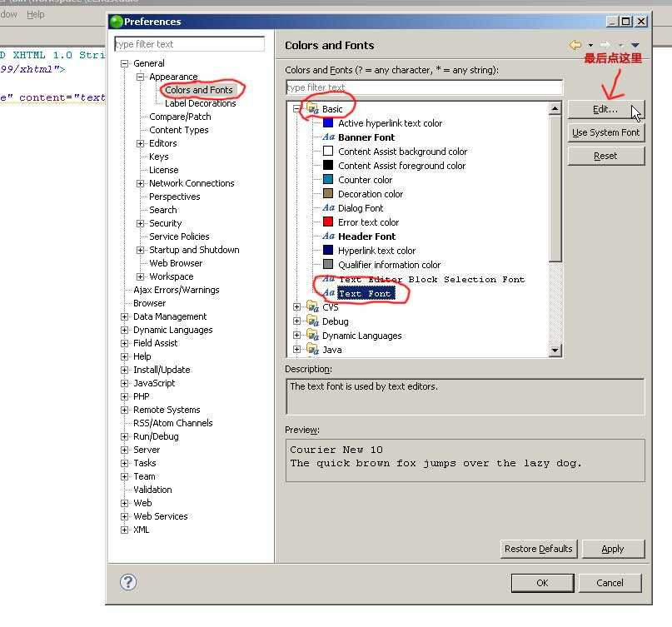Select the Decoration color swatch
Image resolution: width=672 pixels, height=627 pixels.
point(328,194)
